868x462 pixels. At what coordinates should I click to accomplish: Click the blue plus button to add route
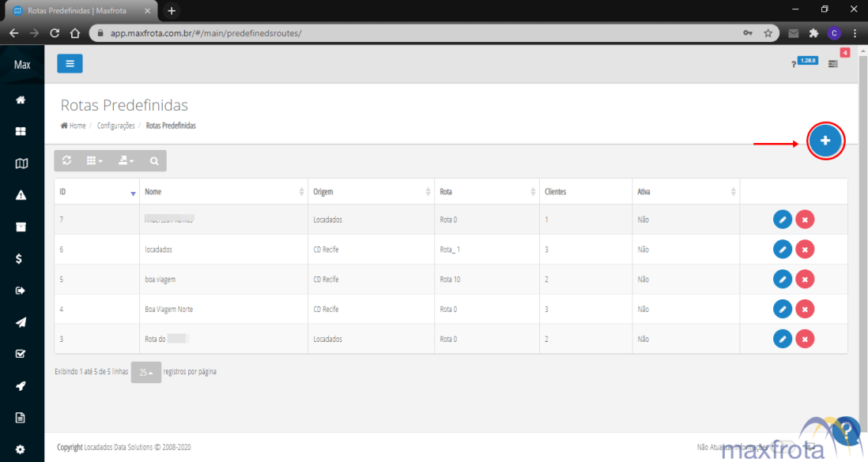click(825, 141)
